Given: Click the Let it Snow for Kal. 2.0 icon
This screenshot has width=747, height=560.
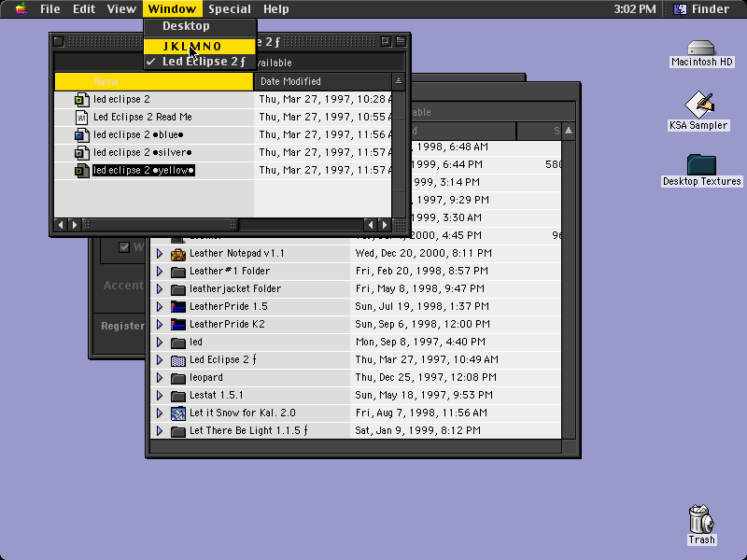Looking at the screenshot, I should point(178,413).
